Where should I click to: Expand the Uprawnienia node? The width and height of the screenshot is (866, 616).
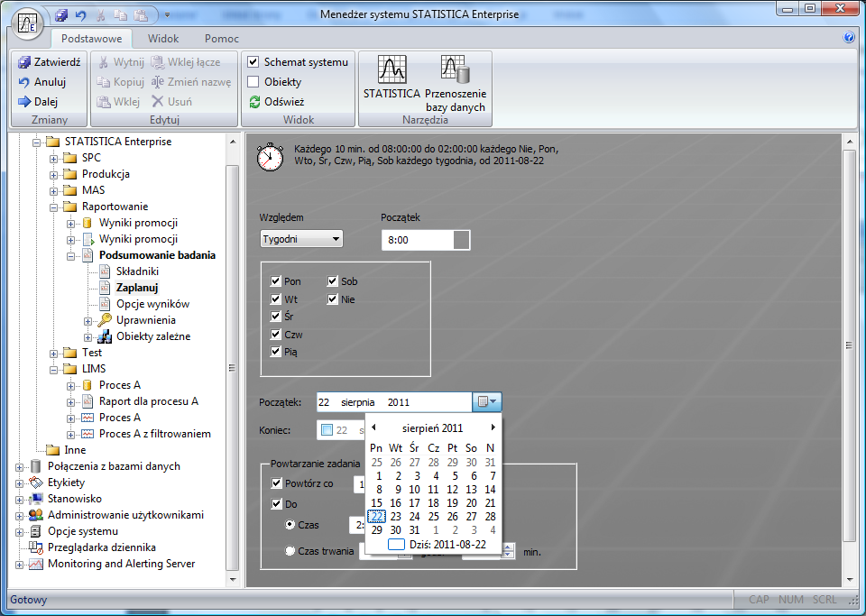point(88,321)
